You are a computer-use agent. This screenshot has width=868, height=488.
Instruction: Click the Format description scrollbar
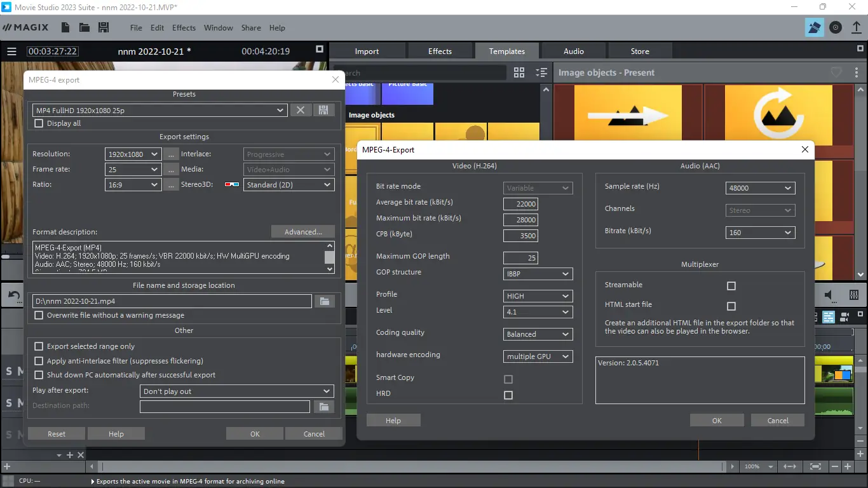329,257
